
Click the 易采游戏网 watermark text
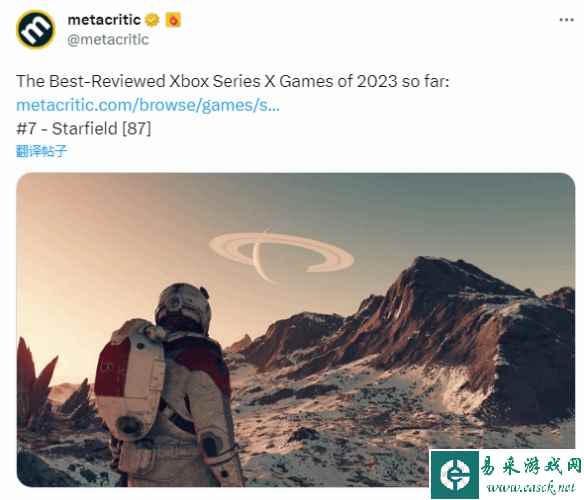pos(530,465)
